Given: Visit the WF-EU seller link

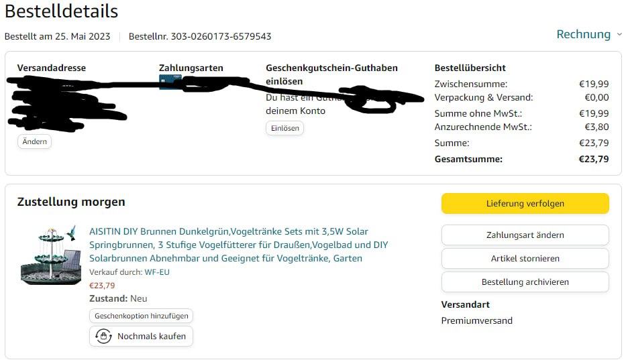Looking at the screenshot, I should 157,272.
